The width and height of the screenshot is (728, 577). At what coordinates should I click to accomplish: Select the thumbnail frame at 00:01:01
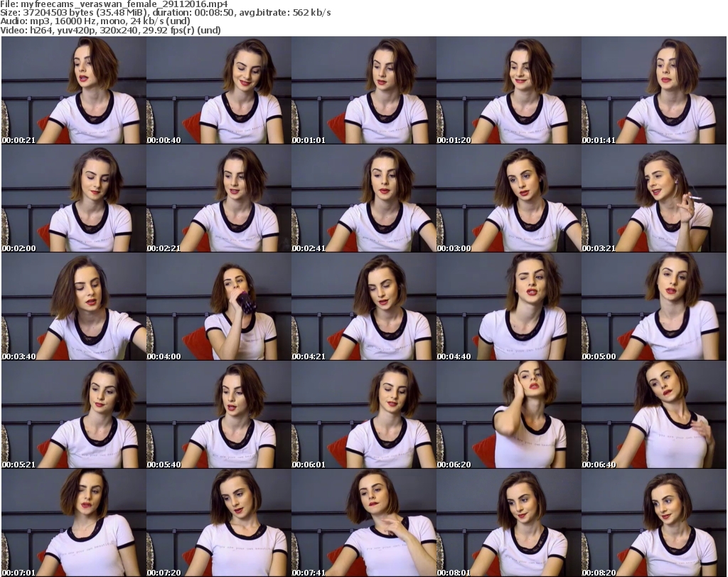[363, 90]
